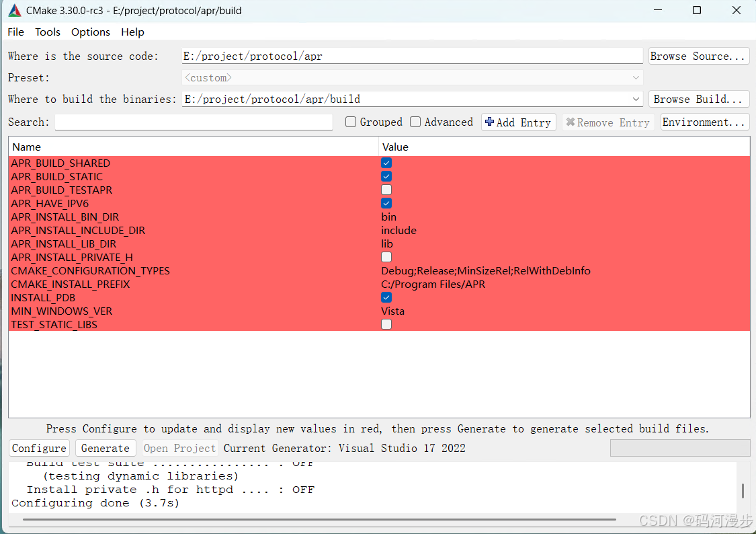Click the disabled Open Project button

[x=180, y=448]
